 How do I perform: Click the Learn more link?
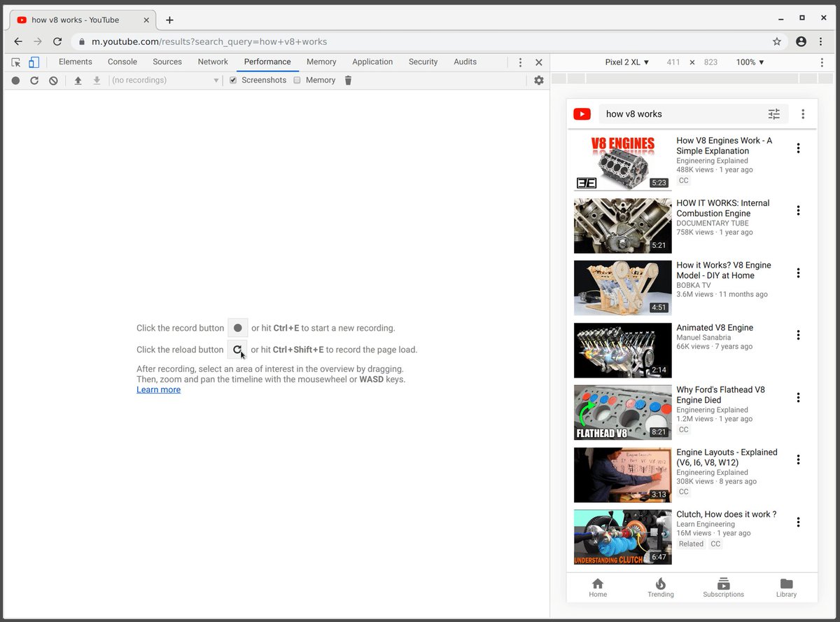158,389
